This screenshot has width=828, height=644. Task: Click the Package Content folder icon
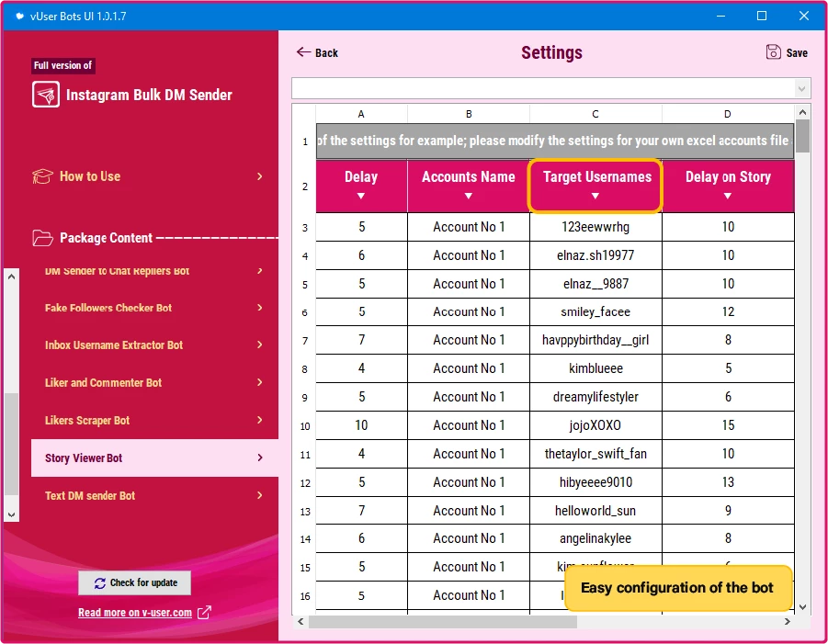pyautogui.click(x=42, y=238)
